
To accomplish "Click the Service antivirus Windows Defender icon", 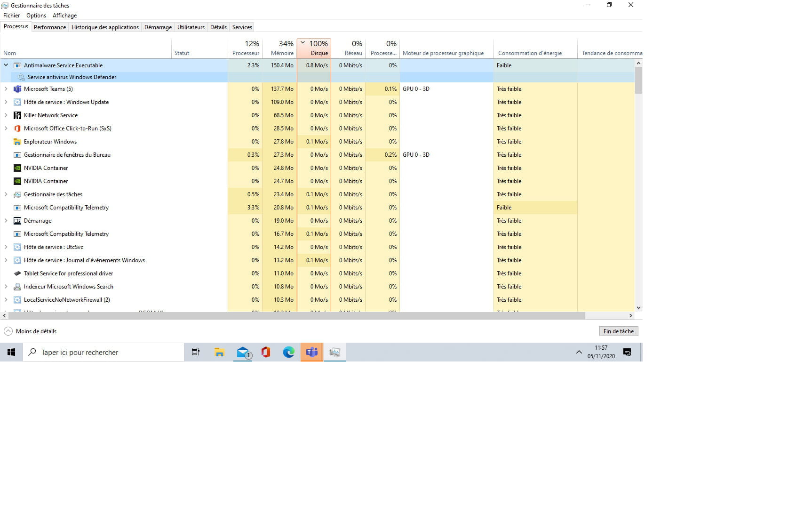I will point(21,77).
